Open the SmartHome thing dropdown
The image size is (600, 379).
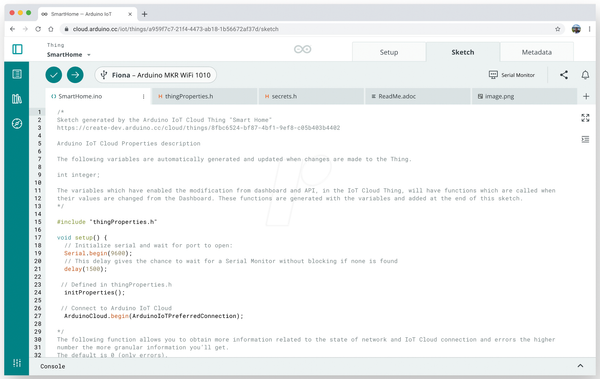69,55
